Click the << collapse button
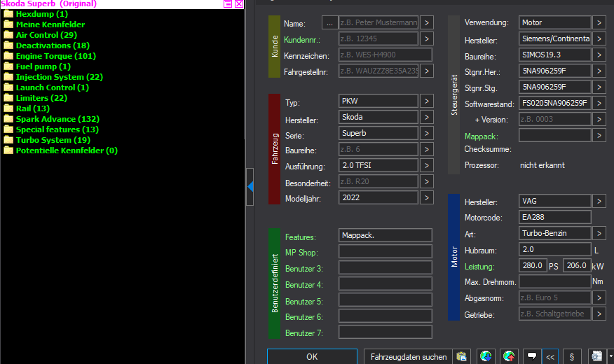614x364 pixels. [550, 356]
